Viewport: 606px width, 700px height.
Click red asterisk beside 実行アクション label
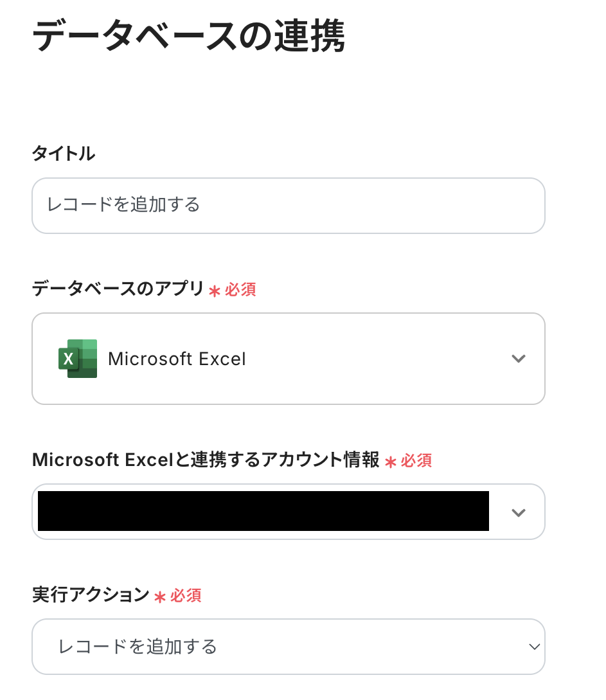[x=160, y=597]
